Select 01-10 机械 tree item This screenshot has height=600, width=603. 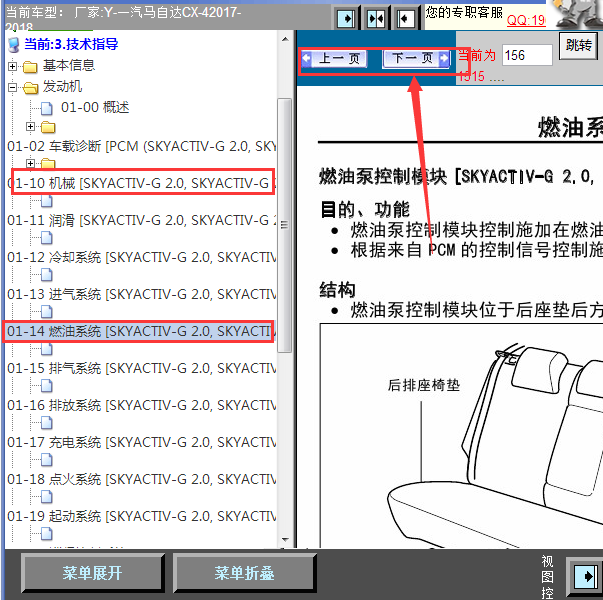pos(142,183)
